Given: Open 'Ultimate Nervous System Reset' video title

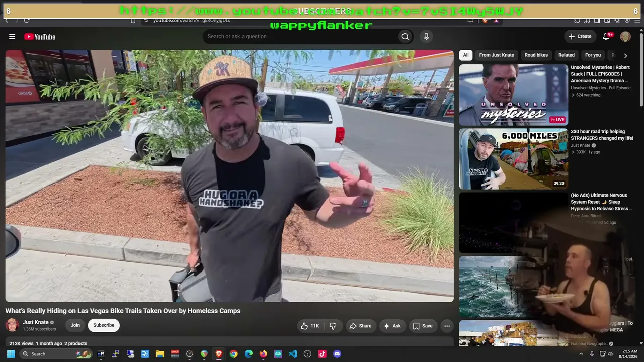Looking at the screenshot, I should pos(602,202).
